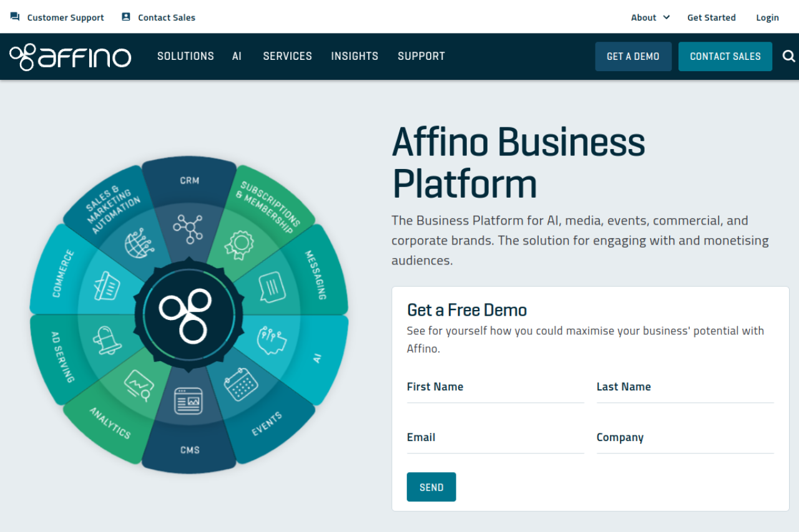Image resolution: width=799 pixels, height=532 pixels.
Task: Open the Insights navigation menu
Action: [355, 56]
